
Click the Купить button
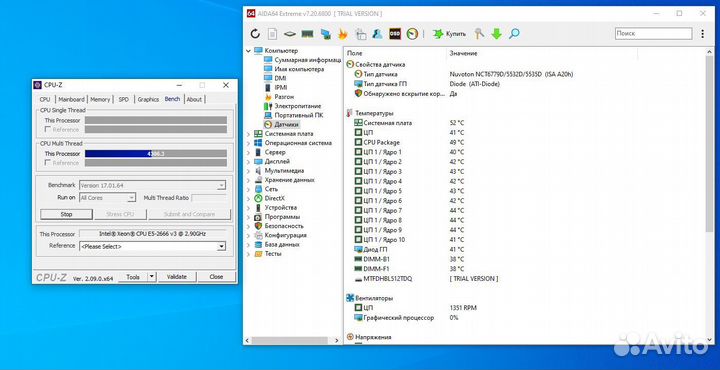[x=450, y=34]
